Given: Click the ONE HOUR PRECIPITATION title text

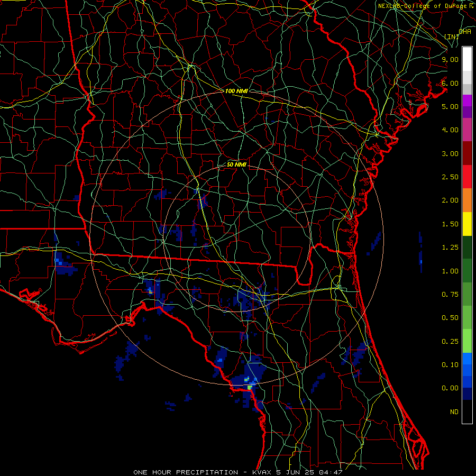Looking at the screenshot, I should (x=186, y=472).
